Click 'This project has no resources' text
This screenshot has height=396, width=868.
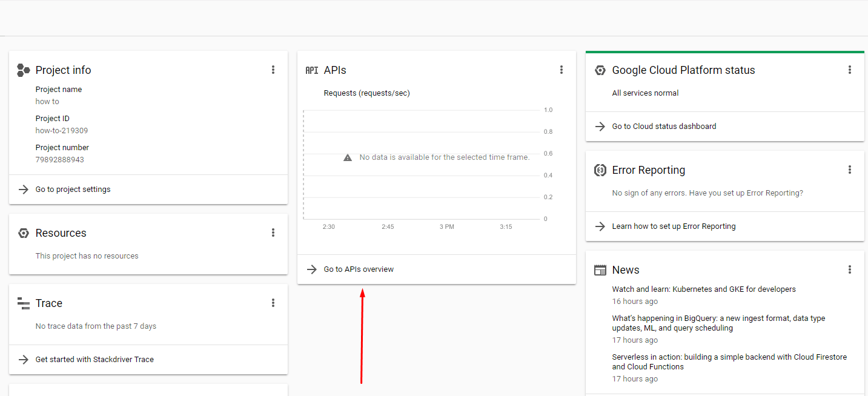[x=87, y=256]
